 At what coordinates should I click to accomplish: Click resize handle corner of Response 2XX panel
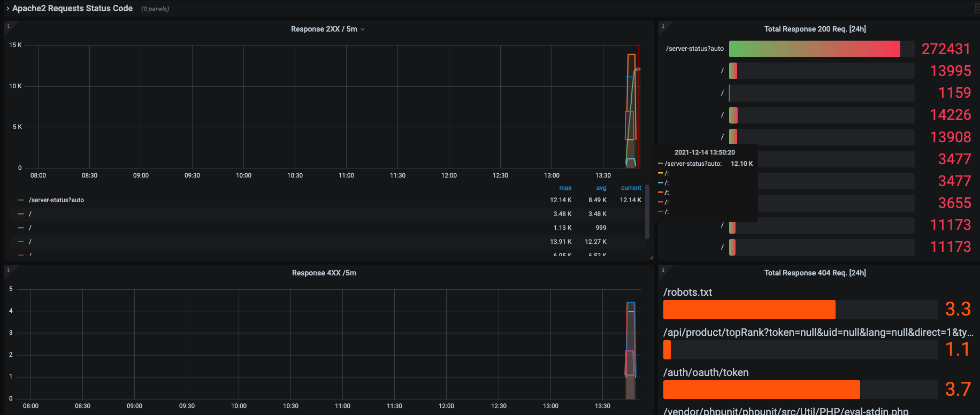651,257
